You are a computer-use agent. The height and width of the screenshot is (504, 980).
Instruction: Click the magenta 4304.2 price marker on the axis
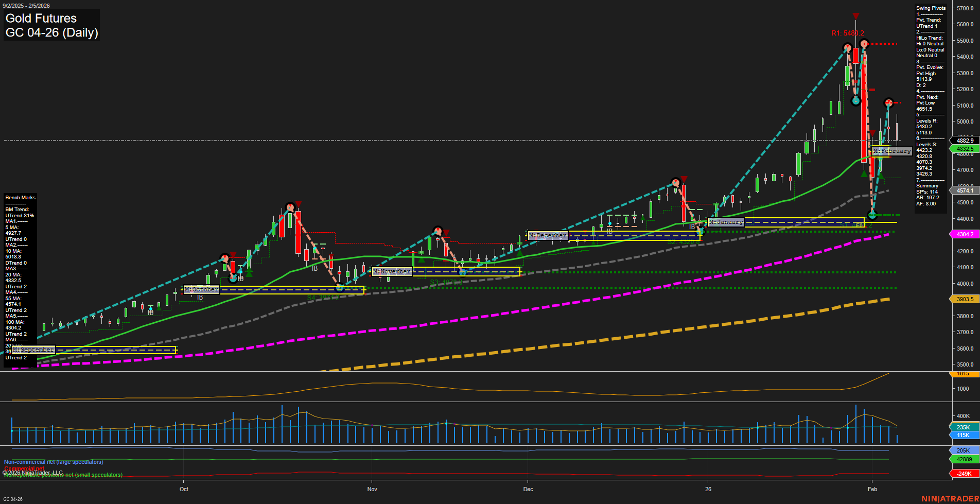964,234
